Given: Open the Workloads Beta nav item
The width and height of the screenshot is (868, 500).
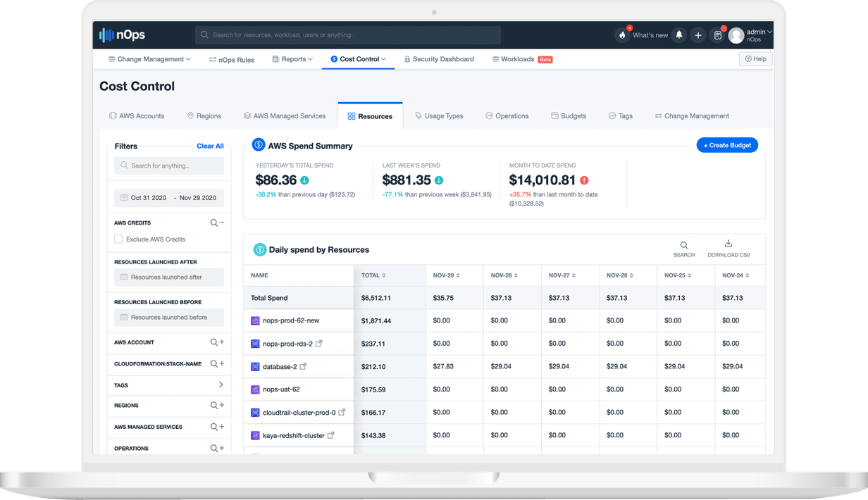Looking at the screenshot, I should (x=522, y=60).
